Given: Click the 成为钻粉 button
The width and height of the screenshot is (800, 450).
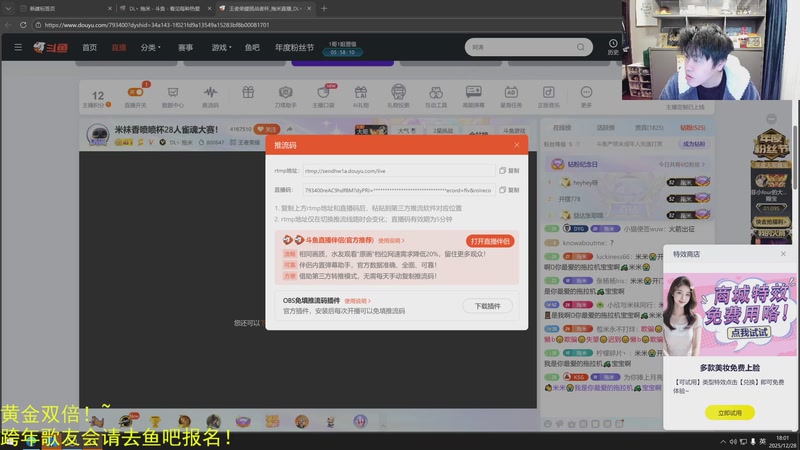Looking at the screenshot, I should click(693, 144).
